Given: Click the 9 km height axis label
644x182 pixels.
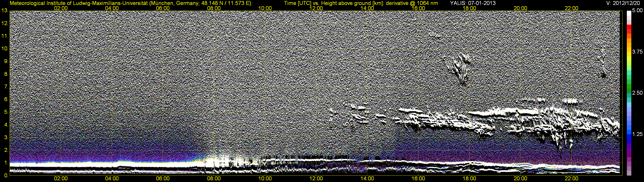Looking at the screenshot, I should coord(6,62).
